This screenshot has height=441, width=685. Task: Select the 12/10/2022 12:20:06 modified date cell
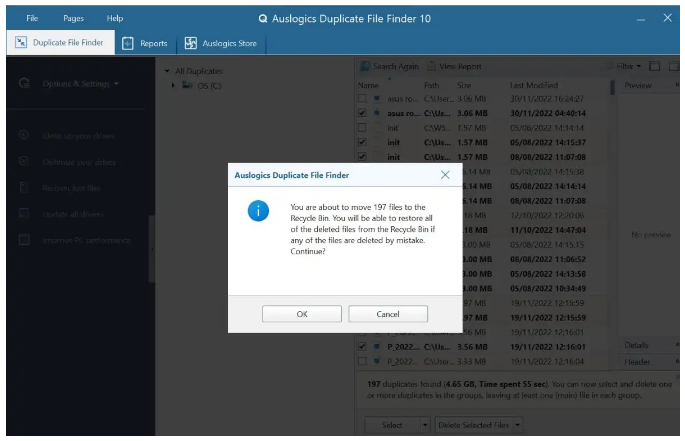[x=547, y=215]
